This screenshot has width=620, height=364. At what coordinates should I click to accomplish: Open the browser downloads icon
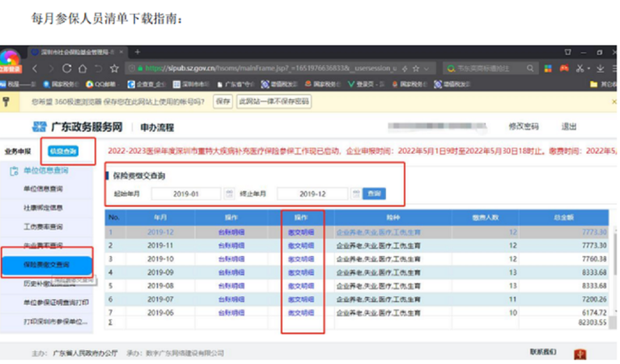click(601, 69)
